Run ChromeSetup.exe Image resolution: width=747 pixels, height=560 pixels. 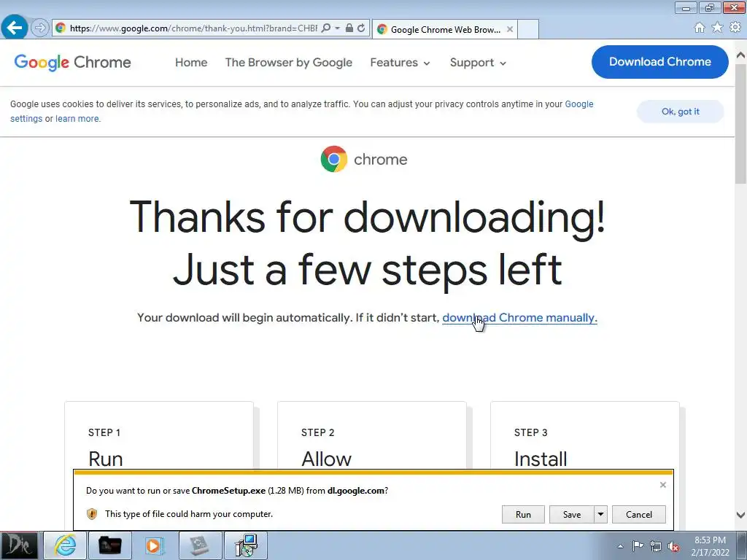[523, 514]
